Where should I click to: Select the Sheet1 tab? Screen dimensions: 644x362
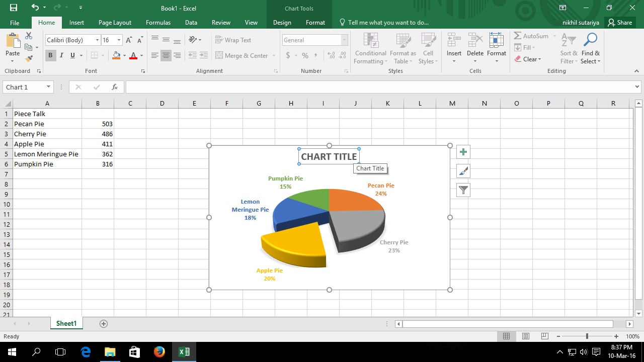coord(66,324)
